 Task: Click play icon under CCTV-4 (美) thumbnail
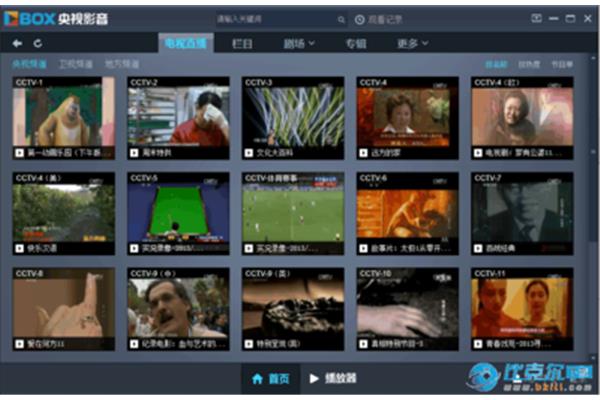[x=20, y=248]
